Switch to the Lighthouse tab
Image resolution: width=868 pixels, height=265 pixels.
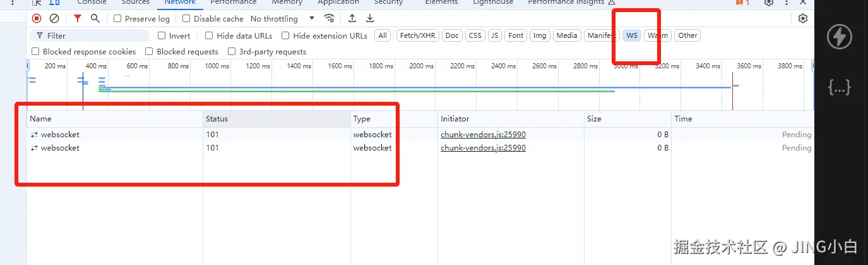point(492,3)
